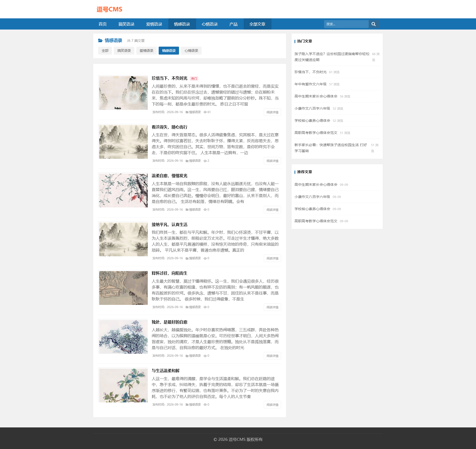The height and width of the screenshot is (449, 476).
Task: Open hot article 年中有爱作文六年级
Action: pyautogui.click(x=310, y=84)
